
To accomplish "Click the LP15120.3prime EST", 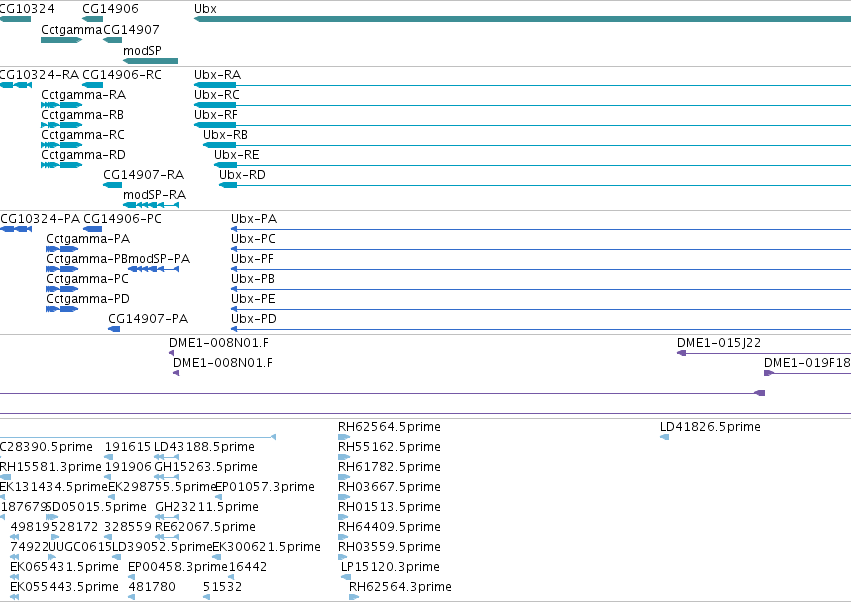I will 346,577.
